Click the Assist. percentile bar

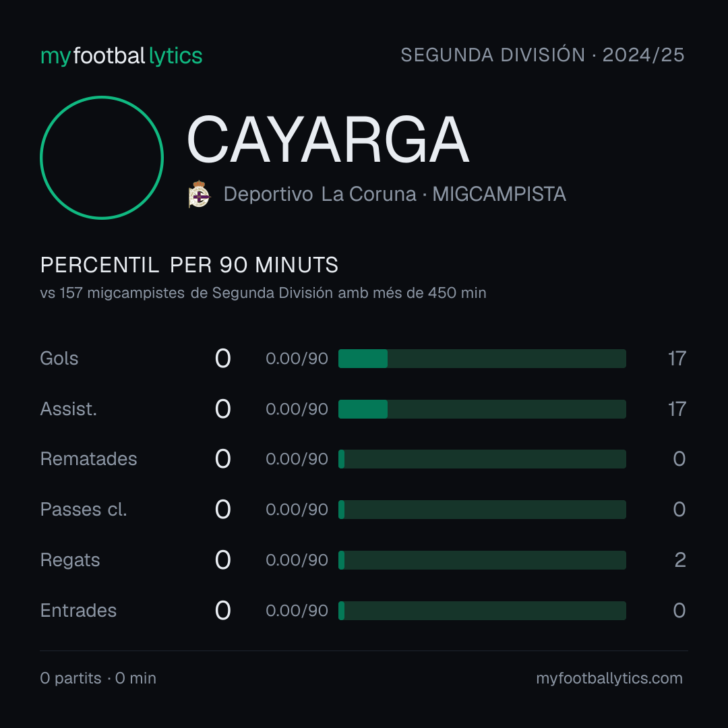coord(482,409)
